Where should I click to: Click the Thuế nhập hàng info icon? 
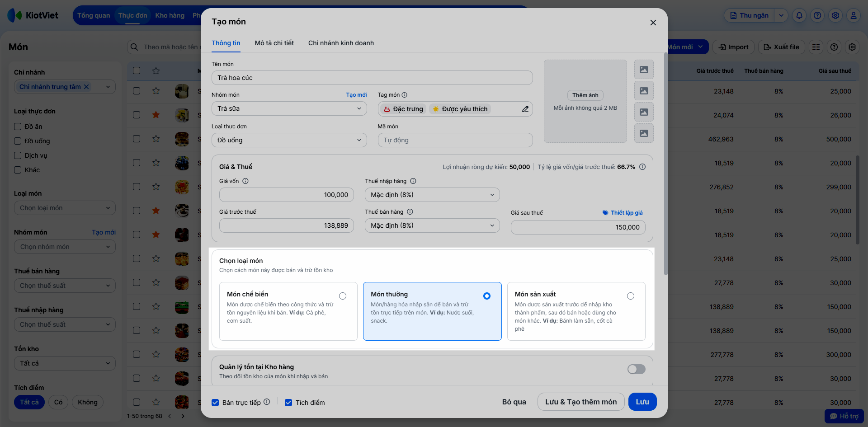pos(413,181)
